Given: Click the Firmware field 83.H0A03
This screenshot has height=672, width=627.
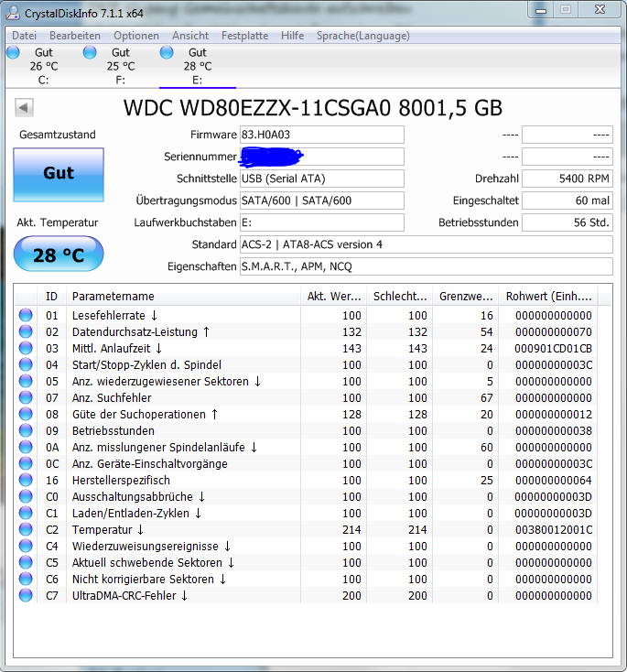Looking at the screenshot, I should pyautogui.click(x=322, y=135).
